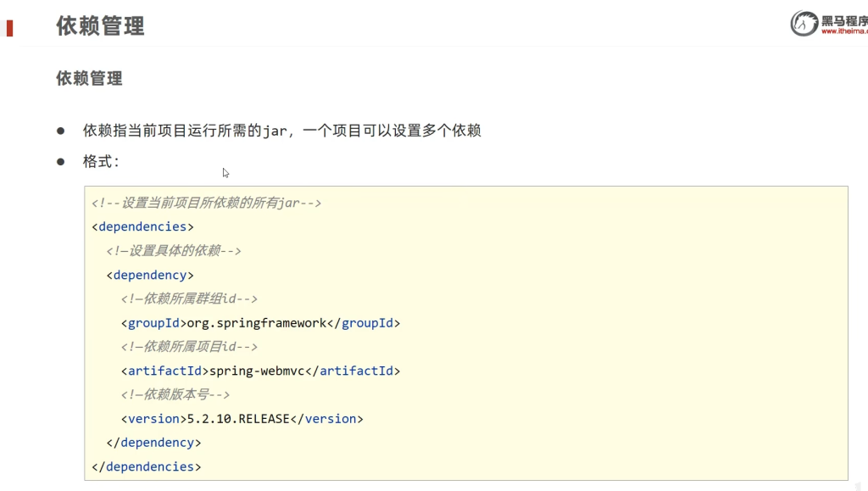The image size is (868, 491).
Task: Click the comment 依赖所属群组id
Action: pos(189,299)
